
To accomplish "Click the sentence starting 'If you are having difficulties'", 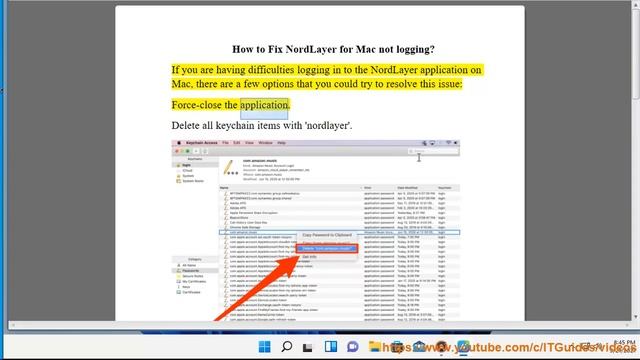I will [327, 77].
